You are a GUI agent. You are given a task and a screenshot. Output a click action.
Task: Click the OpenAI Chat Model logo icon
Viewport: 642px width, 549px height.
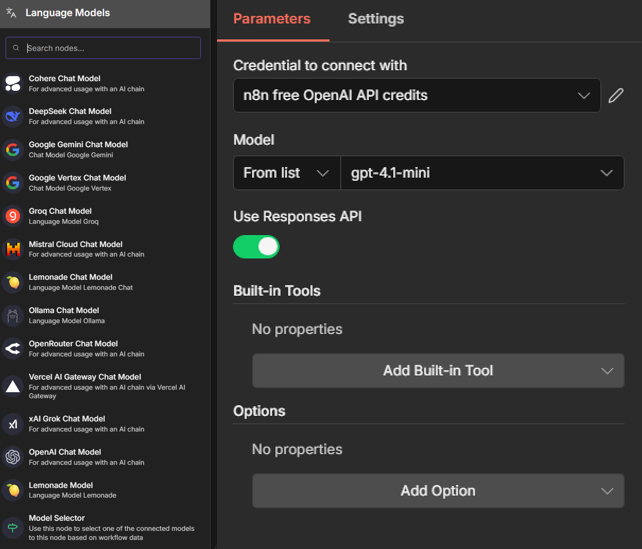(x=13, y=457)
